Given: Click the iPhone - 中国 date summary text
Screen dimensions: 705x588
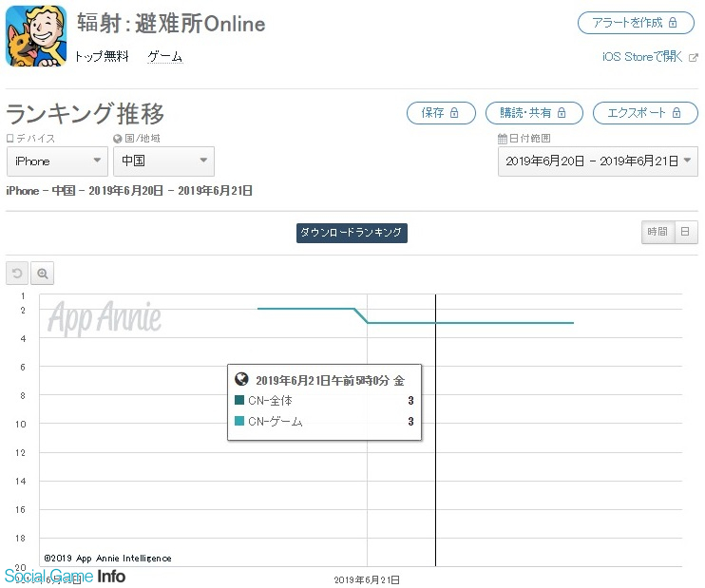Looking at the screenshot, I should [129, 191].
